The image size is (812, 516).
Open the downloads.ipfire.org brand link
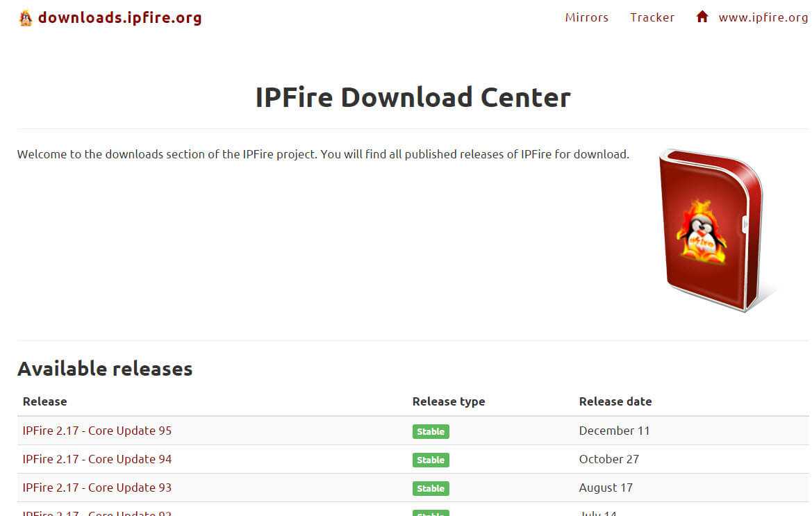[x=119, y=18]
